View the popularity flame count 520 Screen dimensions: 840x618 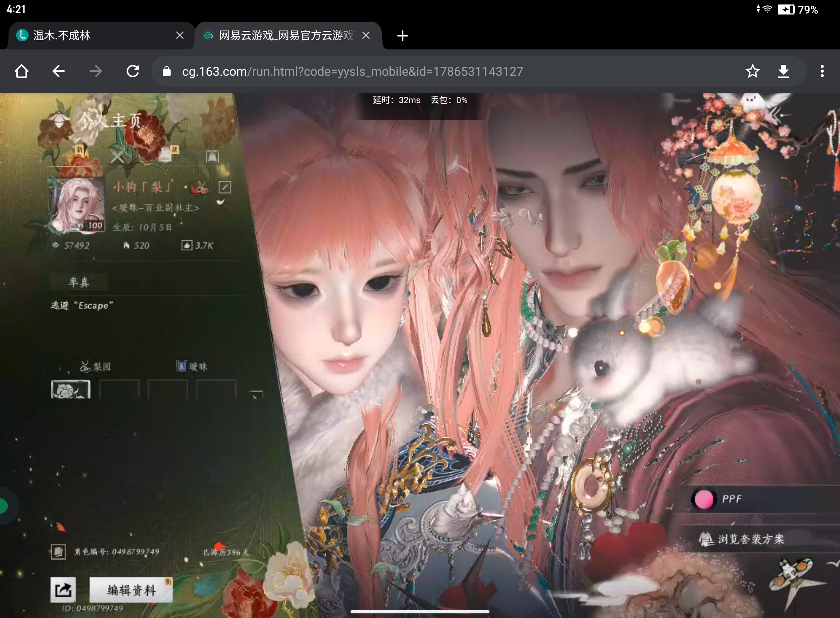pos(136,245)
